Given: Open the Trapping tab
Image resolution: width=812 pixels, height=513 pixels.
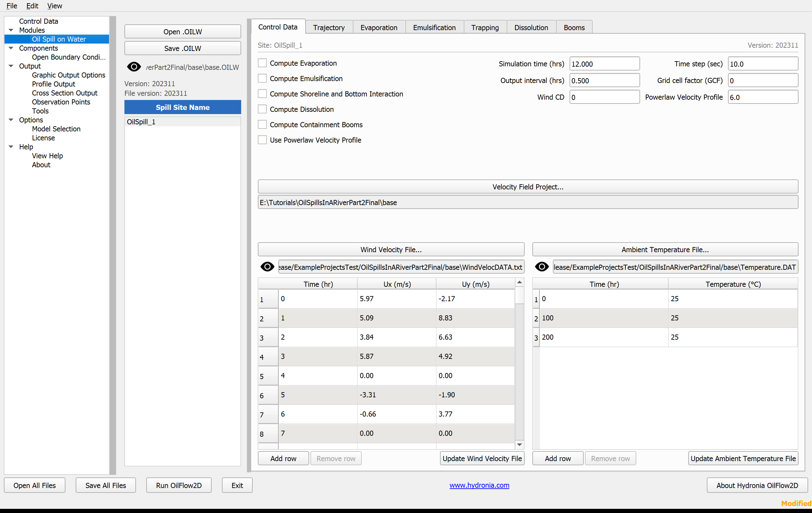Looking at the screenshot, I should click(485, 27).
